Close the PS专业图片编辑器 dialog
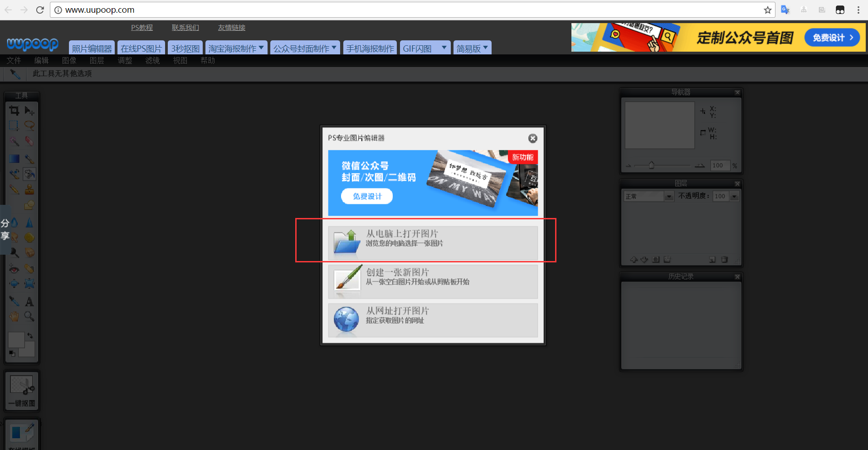 click(x=533, y=138)
